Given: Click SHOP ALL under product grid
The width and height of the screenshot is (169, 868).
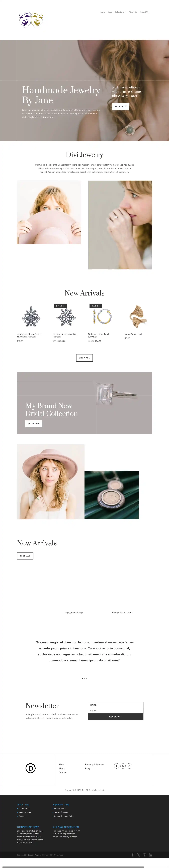Looking at the screenshot, I should tap(84, 358).
